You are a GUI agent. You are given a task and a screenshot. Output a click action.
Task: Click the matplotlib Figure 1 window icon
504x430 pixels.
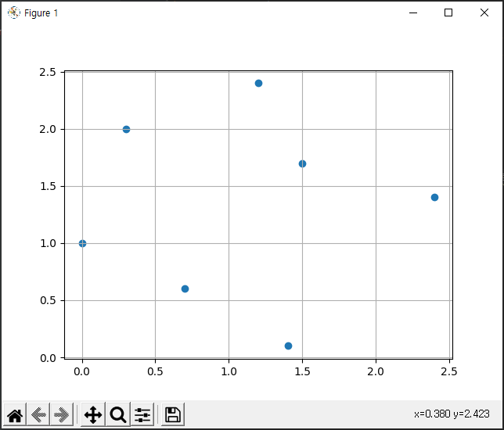[14, 13]
